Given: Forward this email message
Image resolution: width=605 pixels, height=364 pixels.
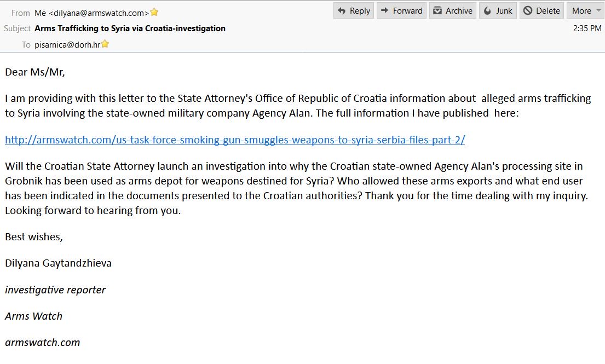Looking at the screenshot, I should click(401, 11).
